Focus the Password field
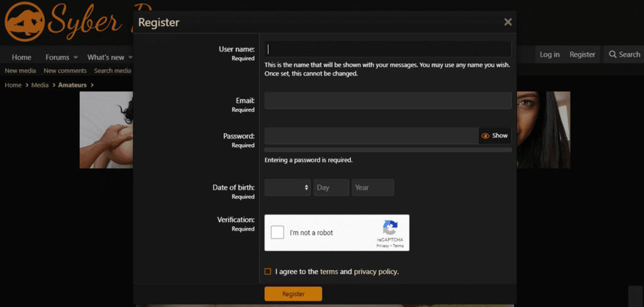 click(371, 136)
